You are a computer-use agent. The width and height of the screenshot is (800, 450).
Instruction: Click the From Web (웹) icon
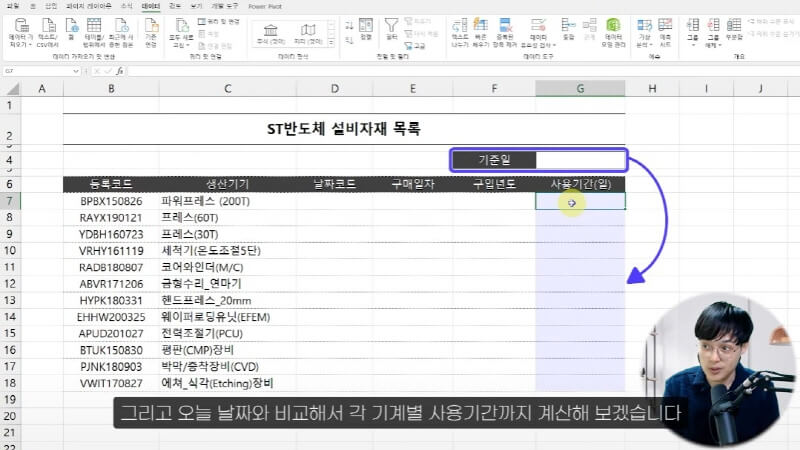tap(71, 26)
